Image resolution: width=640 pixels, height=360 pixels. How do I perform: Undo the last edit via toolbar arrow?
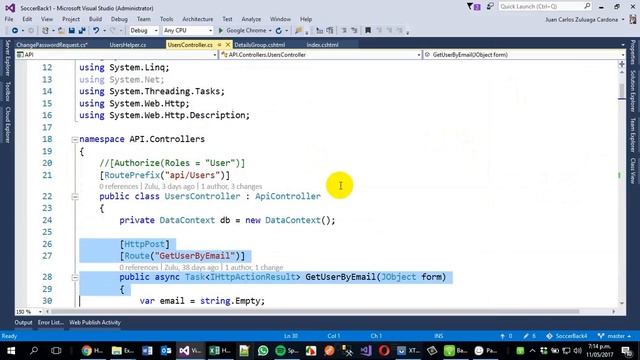click(x=96, y=31)
